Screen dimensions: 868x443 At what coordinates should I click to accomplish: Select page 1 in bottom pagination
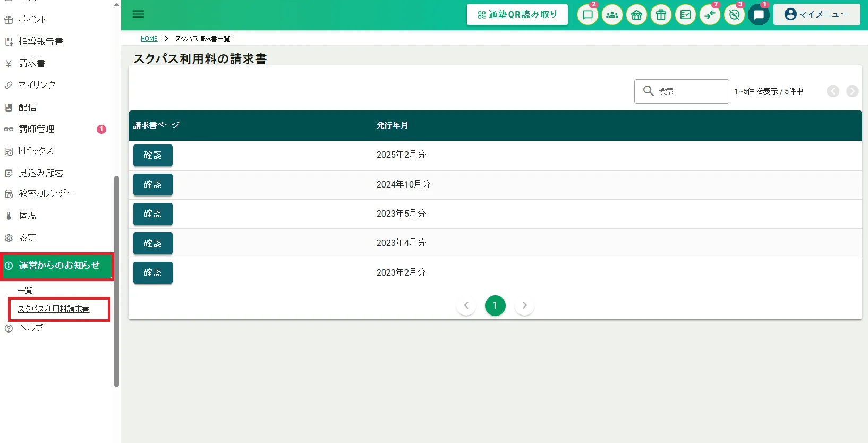495,305
